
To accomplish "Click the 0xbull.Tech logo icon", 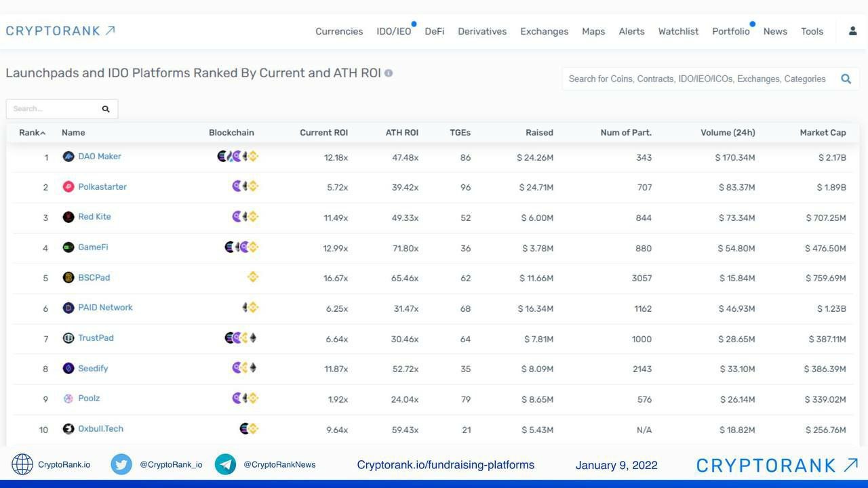I will [x=68, y=428].
